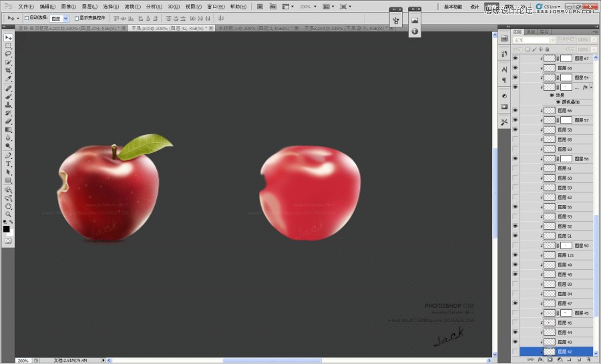601x364 pixels.
Task: Select the Dodge tool
Action: (x=8, y=146)
